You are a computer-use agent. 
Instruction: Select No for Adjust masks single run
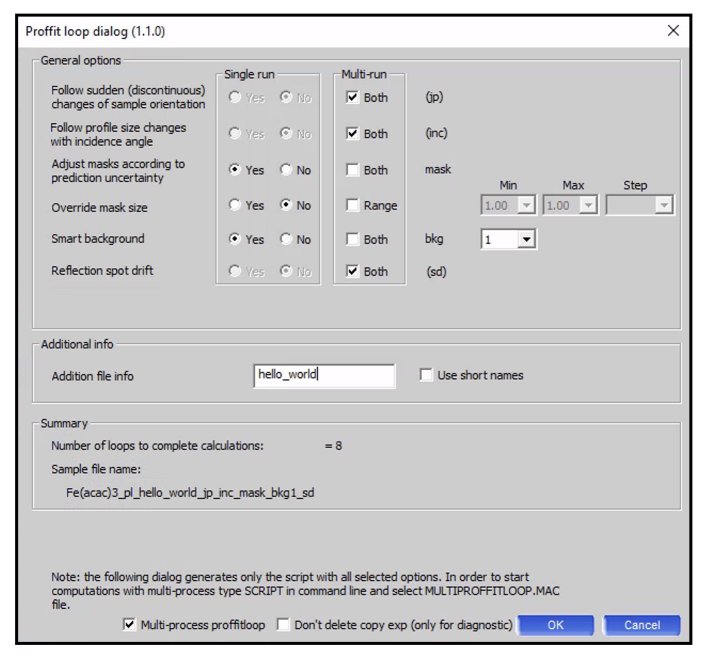(286, 170)
